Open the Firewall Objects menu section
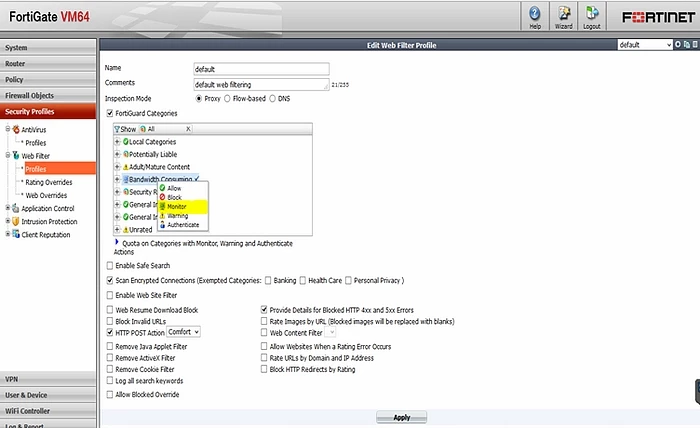 pos(48,96)
